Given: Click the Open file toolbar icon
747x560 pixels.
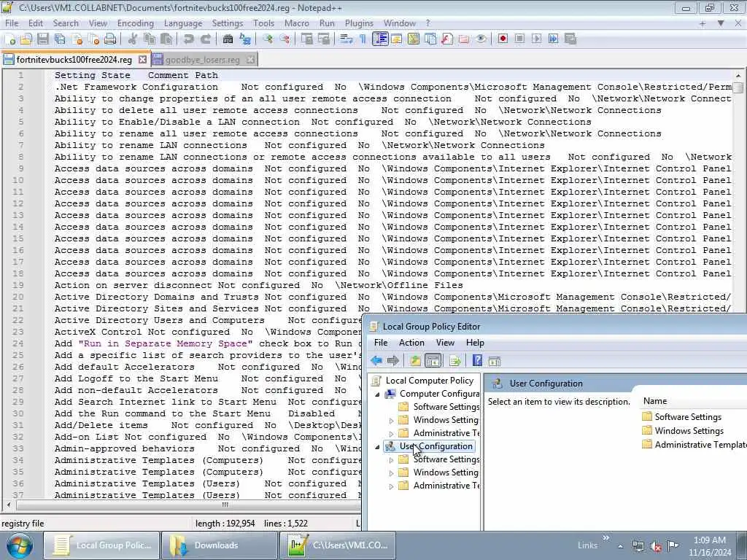Looking at the screenshot, I should pos(26,39).
